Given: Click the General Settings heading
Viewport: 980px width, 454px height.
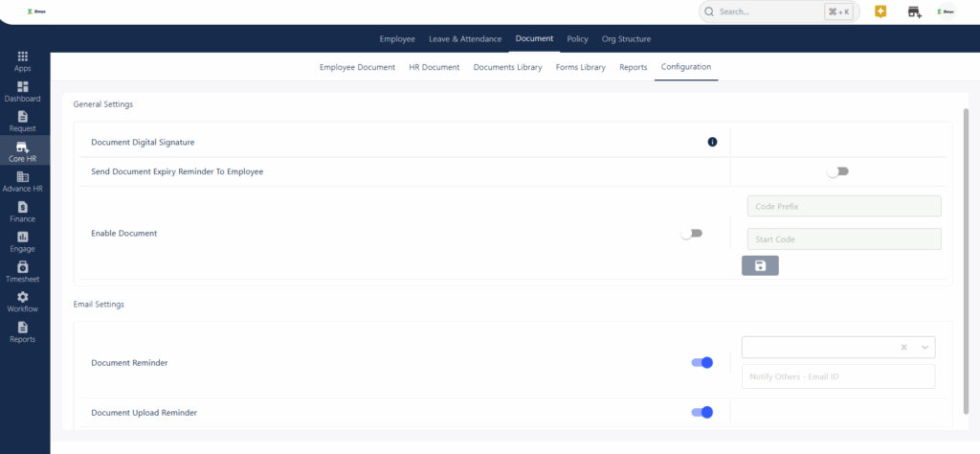Looking at the screenshot, I should pos(103,104).
